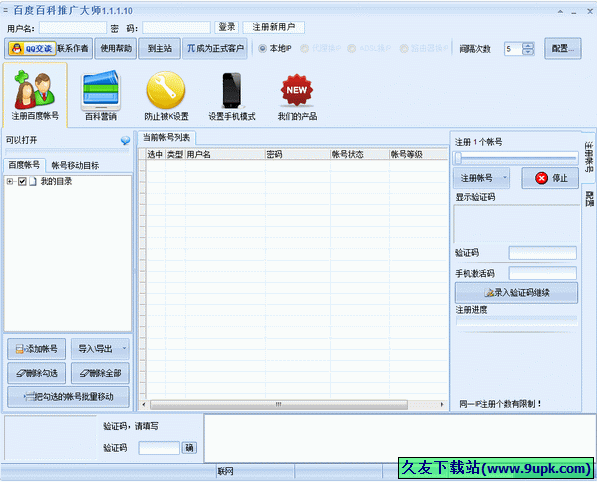This screenshot has width=597, height=482.
Task: Switch to the 帐号移动目标 tab
Action: (75, 165)
